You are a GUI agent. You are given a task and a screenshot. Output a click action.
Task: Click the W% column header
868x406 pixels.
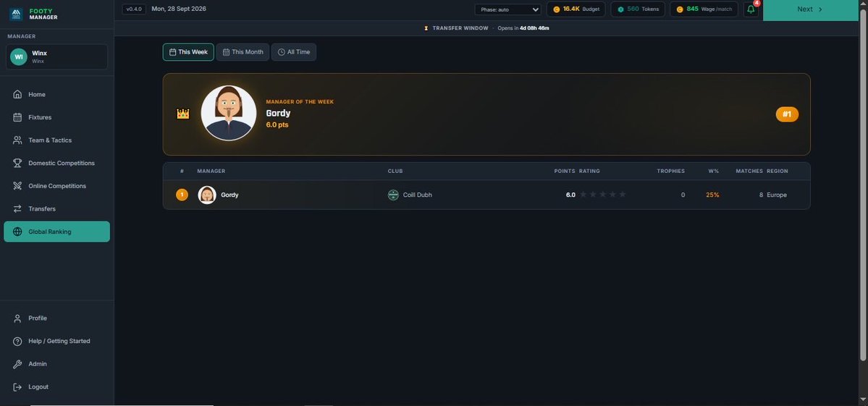[x=714, y=172]
